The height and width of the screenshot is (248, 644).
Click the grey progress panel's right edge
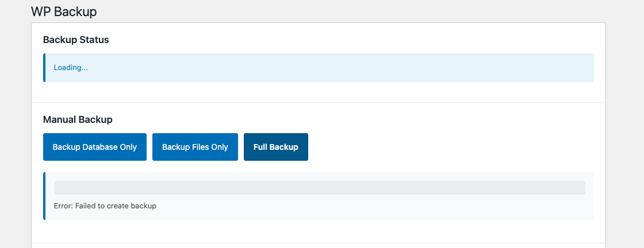[x=592, y=196]
